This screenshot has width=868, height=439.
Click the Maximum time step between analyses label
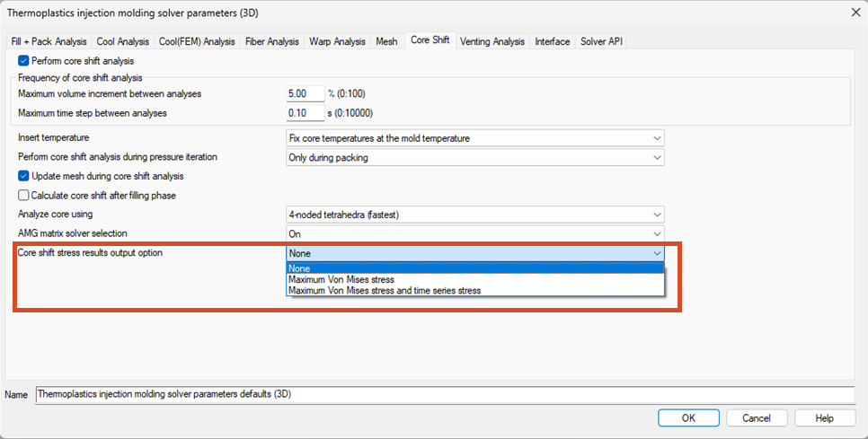(93, 113)
